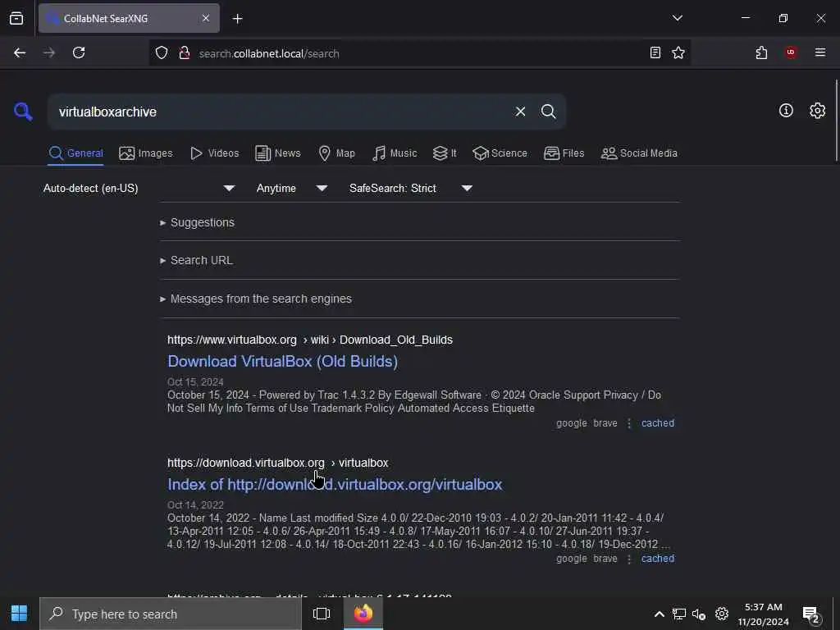List all tabs with the chevron

click(x=677, y=18)
